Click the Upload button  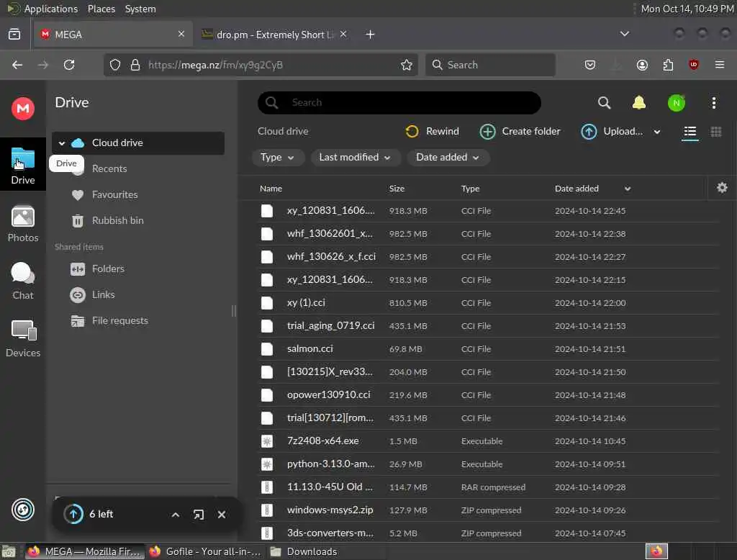coord(612,132)
